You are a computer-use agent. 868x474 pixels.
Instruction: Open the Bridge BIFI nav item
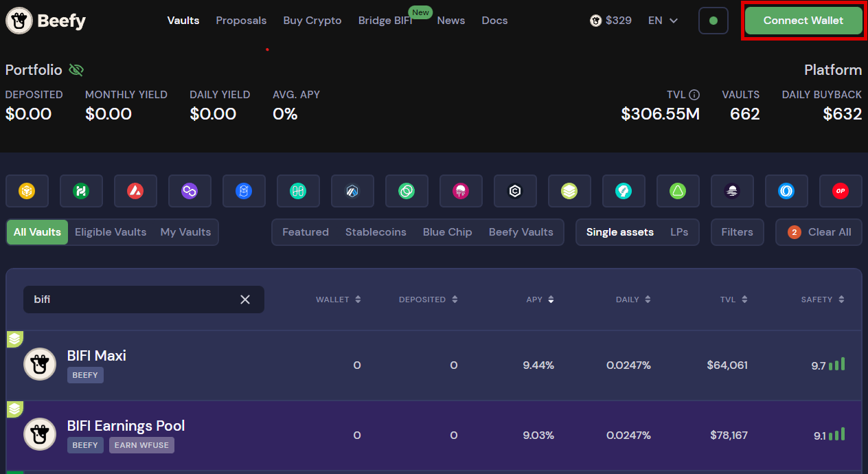click(x=385, y=21)
